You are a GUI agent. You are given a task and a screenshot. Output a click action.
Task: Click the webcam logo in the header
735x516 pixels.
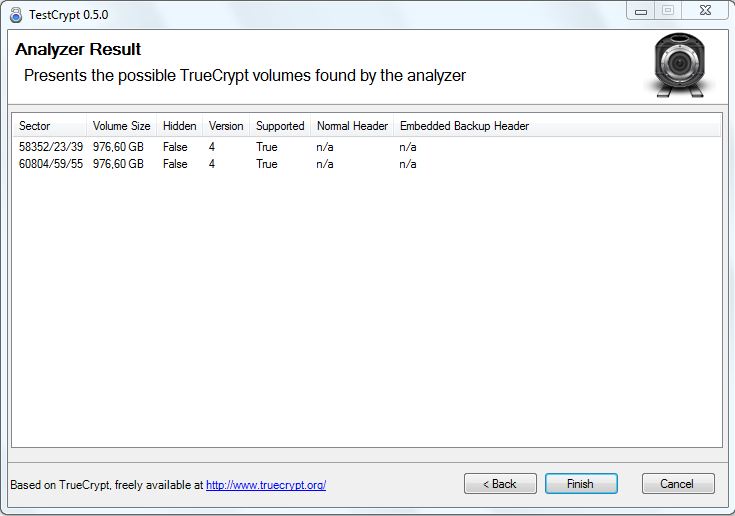coord(679,65)
